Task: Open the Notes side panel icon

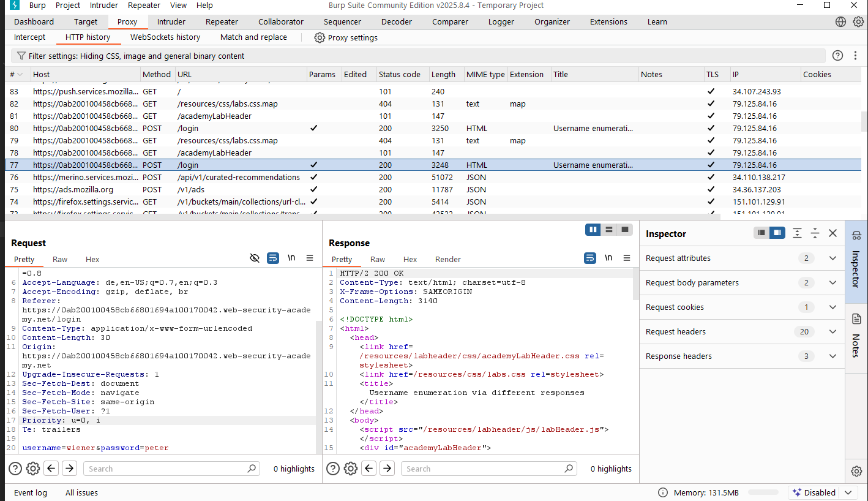Action: tap(856, 318)
